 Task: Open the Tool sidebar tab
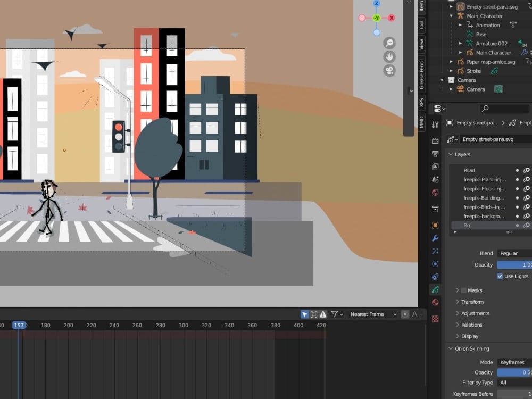421,25
